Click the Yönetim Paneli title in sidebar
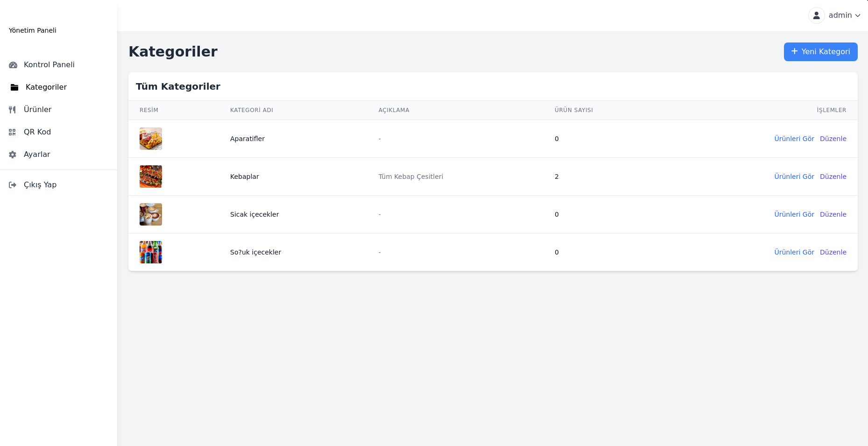This screenshot has width=868, height=446. point(33,30)
